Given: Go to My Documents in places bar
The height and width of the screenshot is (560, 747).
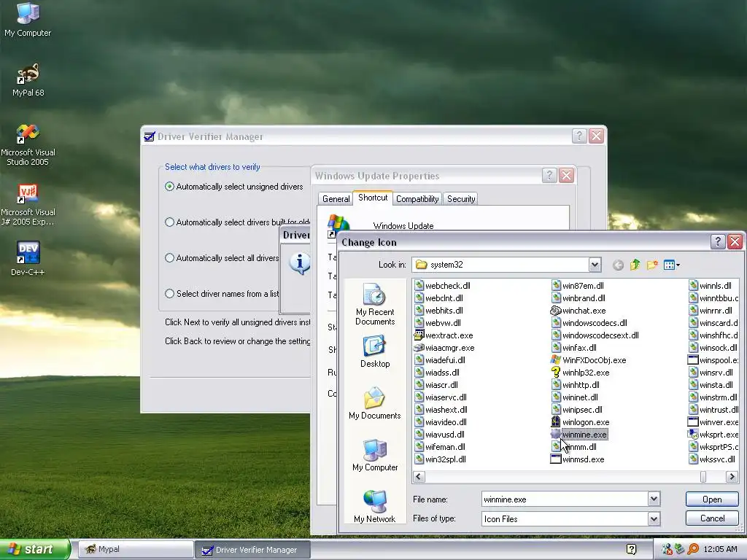Looking at the screenshot, I should 375,403.
